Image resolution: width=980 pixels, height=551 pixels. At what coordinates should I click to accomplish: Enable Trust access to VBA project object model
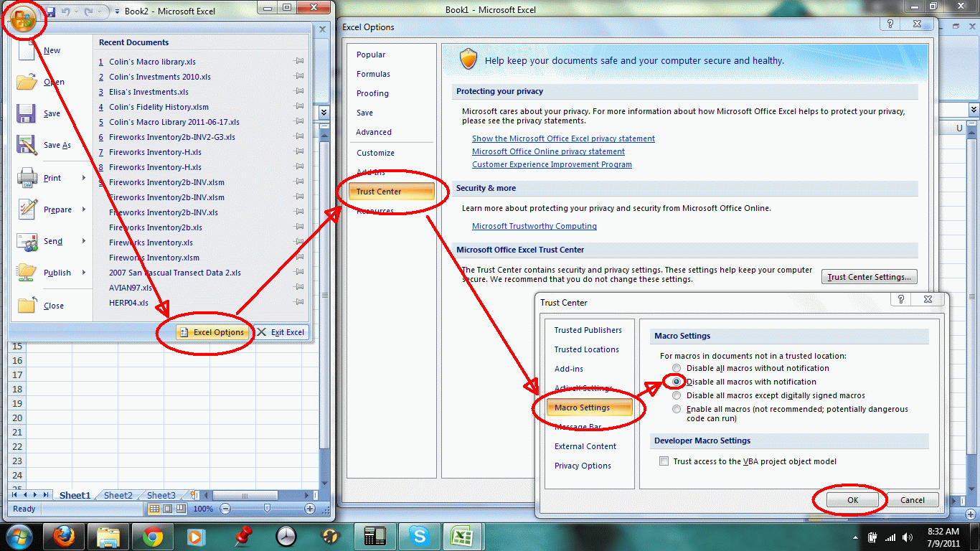tap(664, 461)
